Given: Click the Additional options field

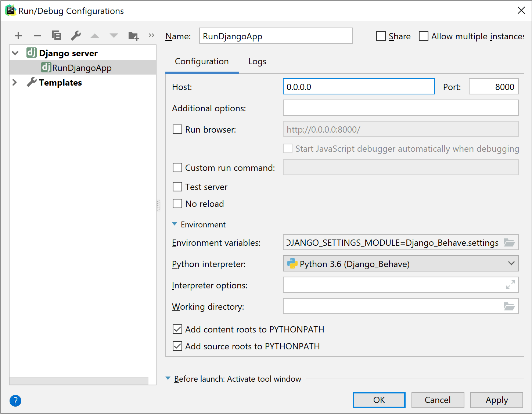Looking at the screenshot, I should [401, 108].
